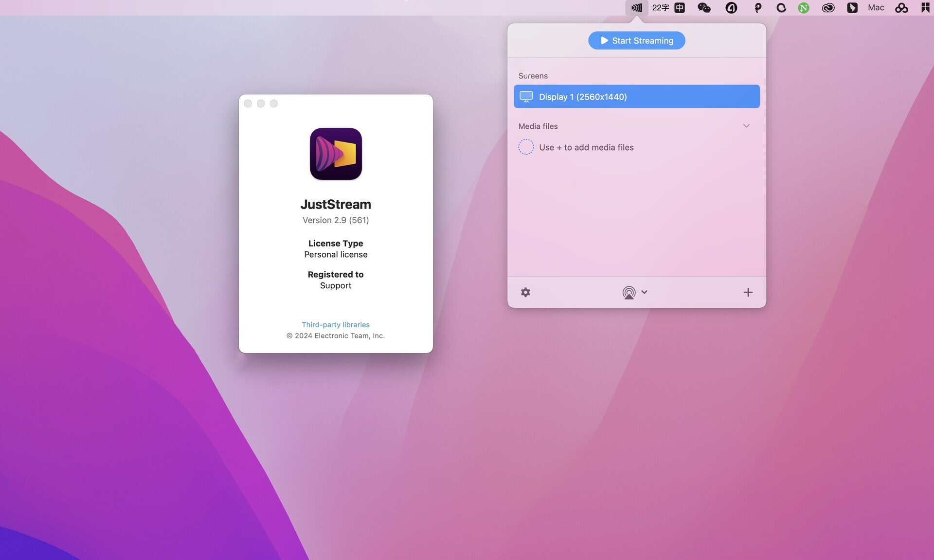
Task: Select Display 1 (2560x1440) as streaming source
Action: (636, 96)
